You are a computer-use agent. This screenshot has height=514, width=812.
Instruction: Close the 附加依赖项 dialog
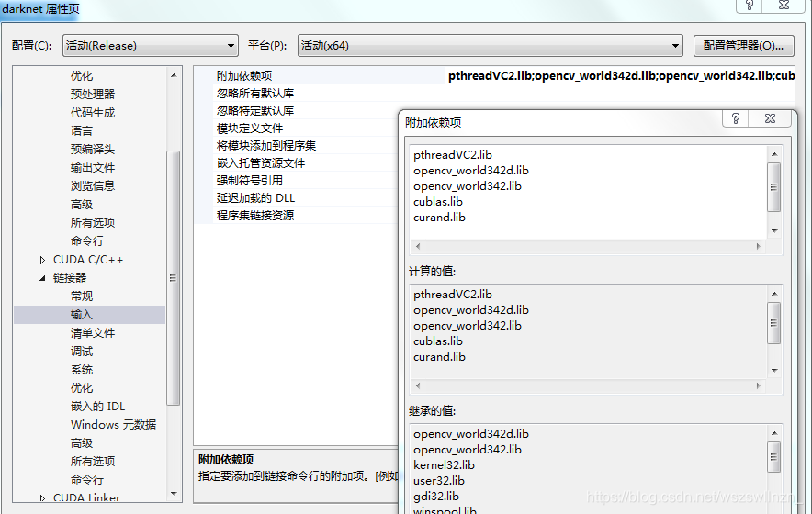pyautogui.click(x=770, y=118)
